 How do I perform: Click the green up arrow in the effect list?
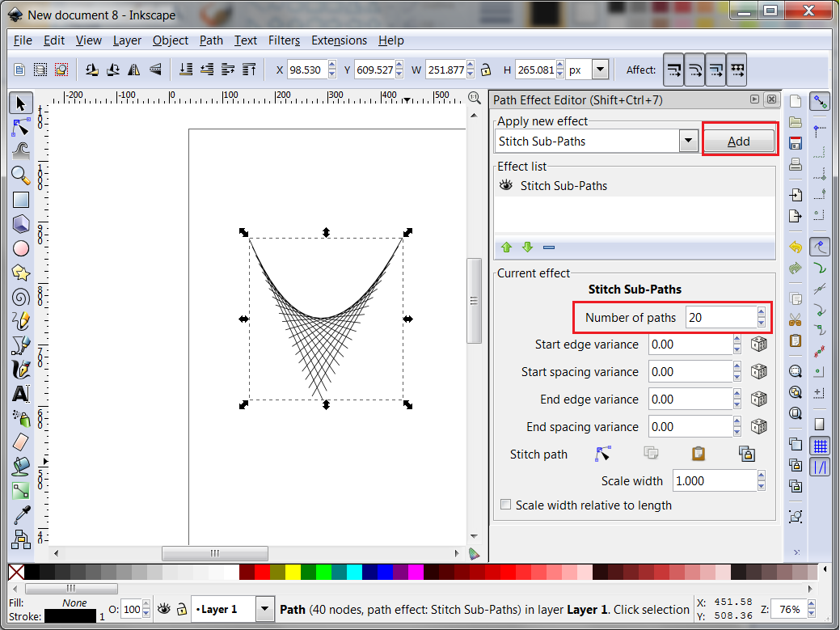[506, 247]
